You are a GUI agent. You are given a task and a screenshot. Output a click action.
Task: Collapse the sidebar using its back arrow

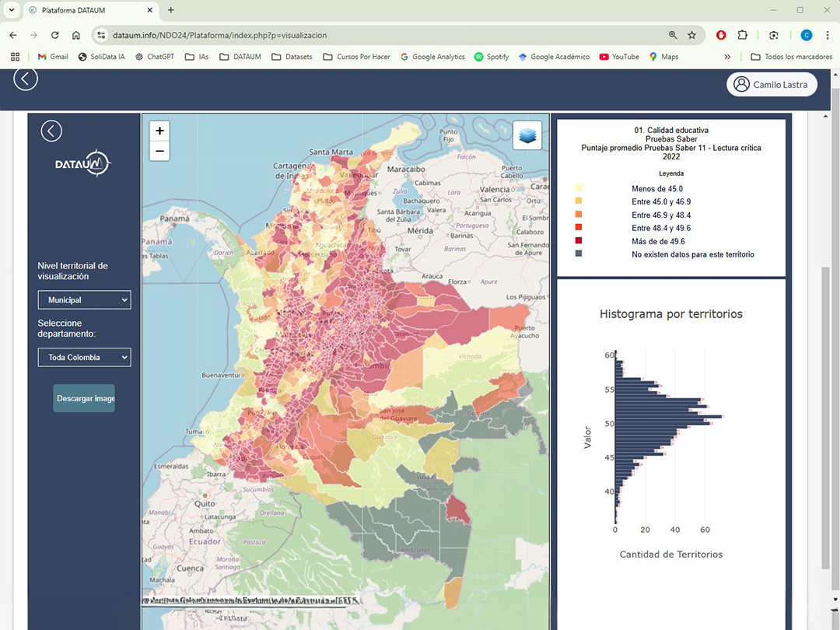click(x=51, y=131)
